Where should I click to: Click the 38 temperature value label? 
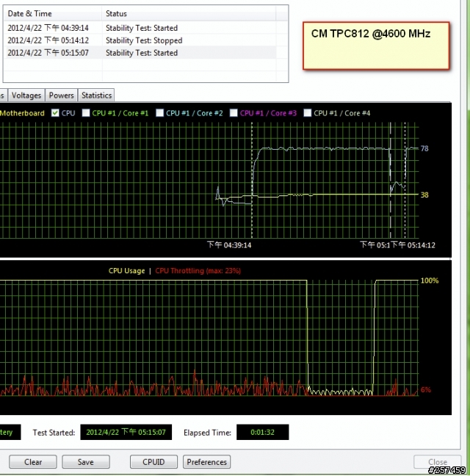tap(424, 195)
